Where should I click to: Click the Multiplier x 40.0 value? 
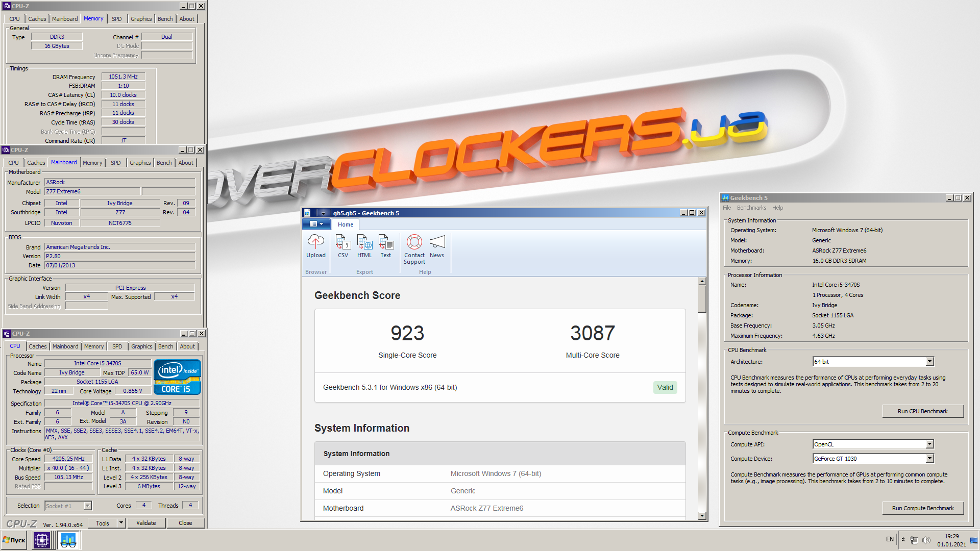tap(68, 468)
